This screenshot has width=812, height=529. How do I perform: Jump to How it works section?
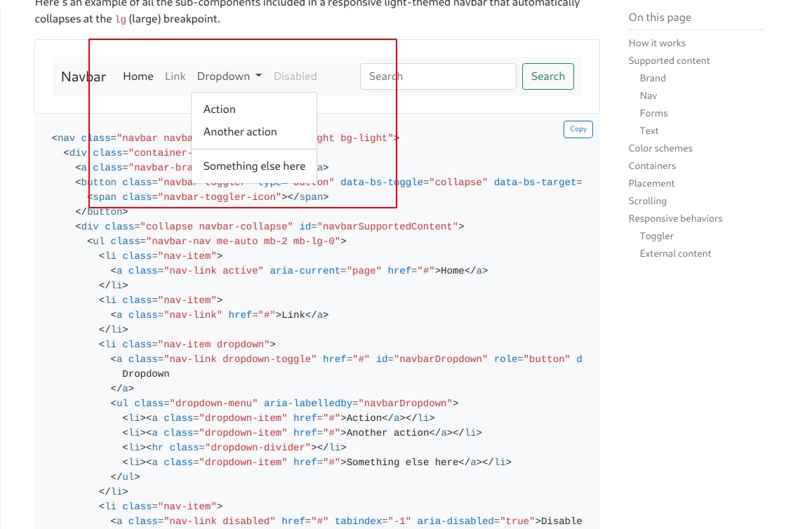click(x=657, y=43)
